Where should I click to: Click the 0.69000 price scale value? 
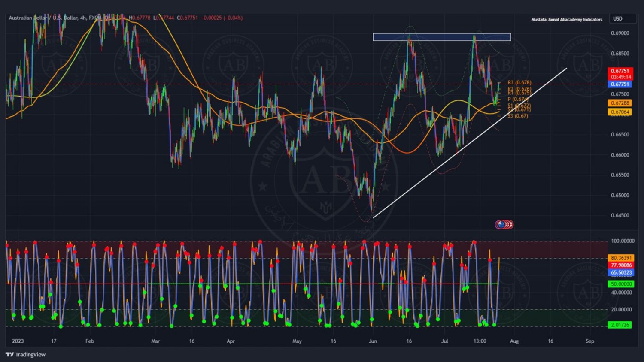click(620, 33)
